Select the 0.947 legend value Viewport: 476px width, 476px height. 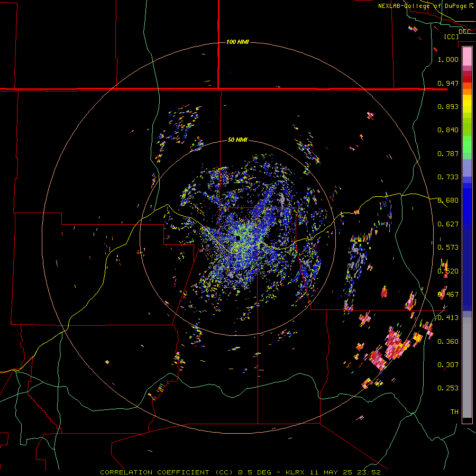[x=448, y=83]
